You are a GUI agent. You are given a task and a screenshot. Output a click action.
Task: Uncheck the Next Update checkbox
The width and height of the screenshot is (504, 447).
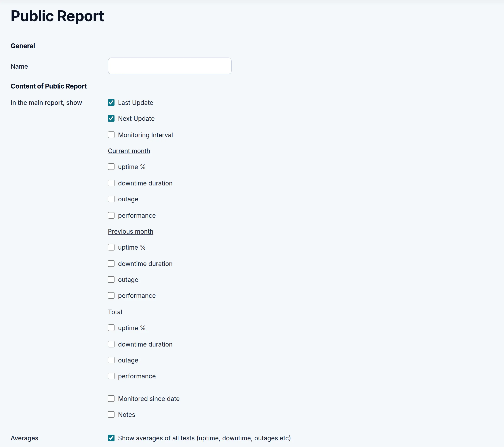[x=111, y=118]
